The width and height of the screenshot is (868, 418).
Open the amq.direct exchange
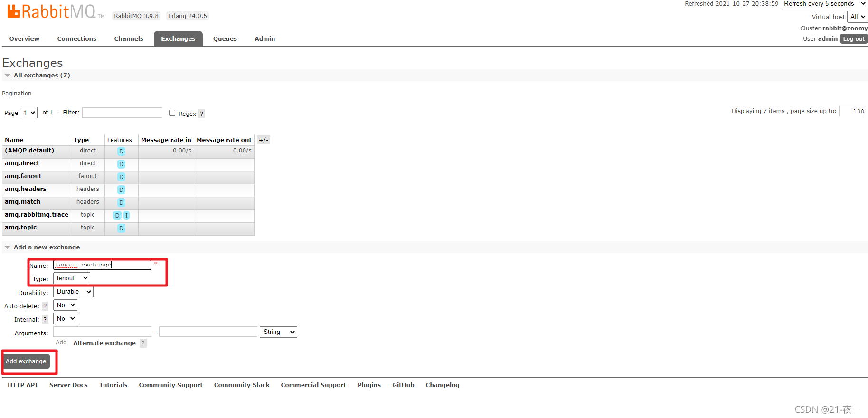tap(22, 163)
